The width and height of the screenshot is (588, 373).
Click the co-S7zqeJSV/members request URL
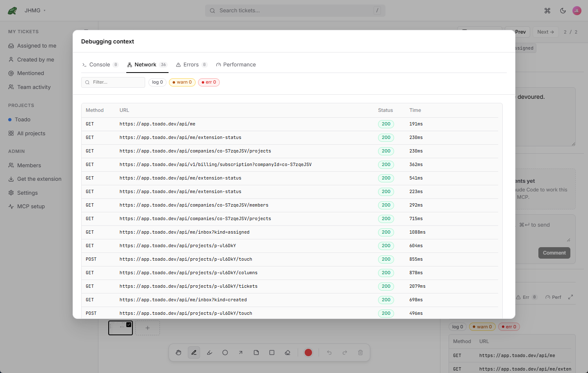point(194,205)
